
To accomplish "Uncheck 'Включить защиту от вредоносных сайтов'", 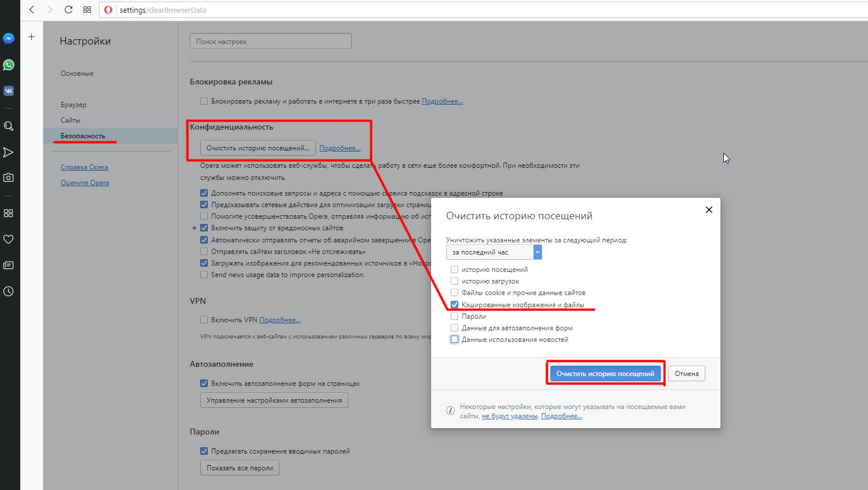I will [x=204, y=228].
